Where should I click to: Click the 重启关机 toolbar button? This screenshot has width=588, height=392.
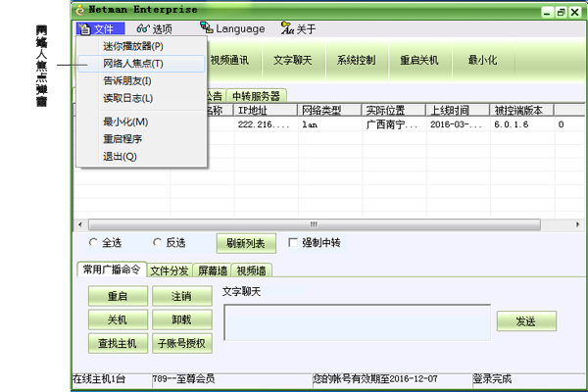(419, 60)
